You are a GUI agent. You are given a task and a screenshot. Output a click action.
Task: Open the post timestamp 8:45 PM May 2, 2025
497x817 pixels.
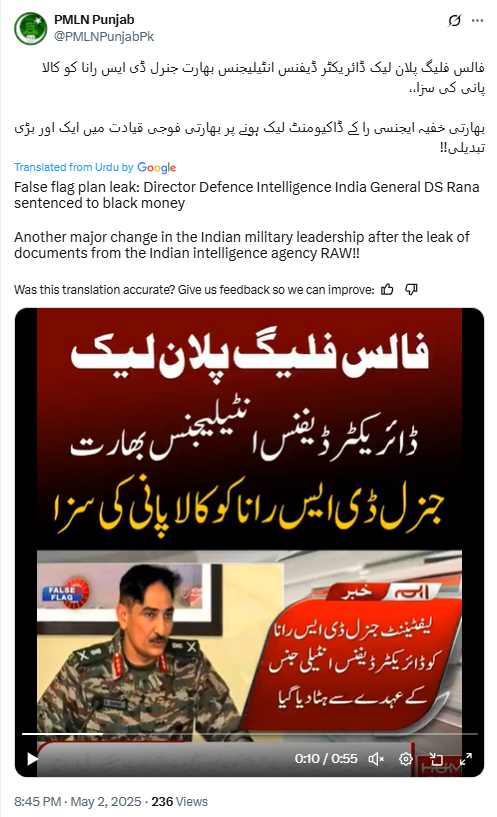(x=78, y=801)
